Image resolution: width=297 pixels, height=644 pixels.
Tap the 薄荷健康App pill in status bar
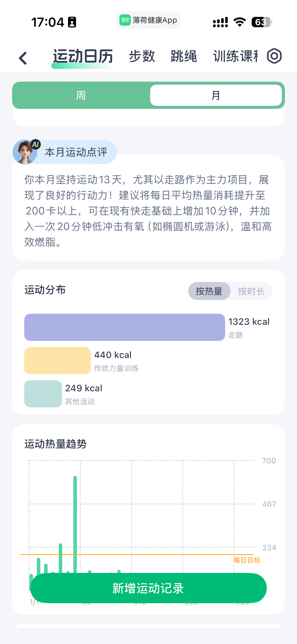pyautogui.click(x=148, y=20)
